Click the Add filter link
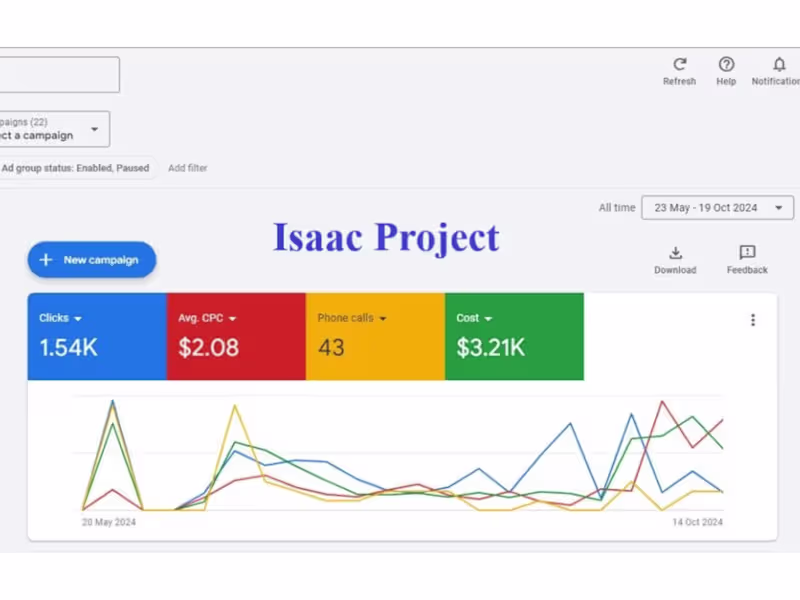Viewport: 800px width, 600px height. click(x=188, y=168)
